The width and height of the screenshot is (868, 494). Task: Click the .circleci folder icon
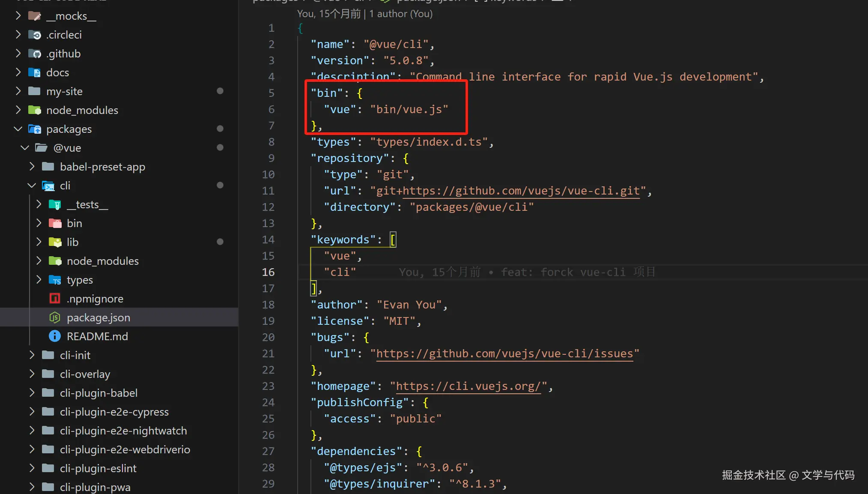[34, 35]
